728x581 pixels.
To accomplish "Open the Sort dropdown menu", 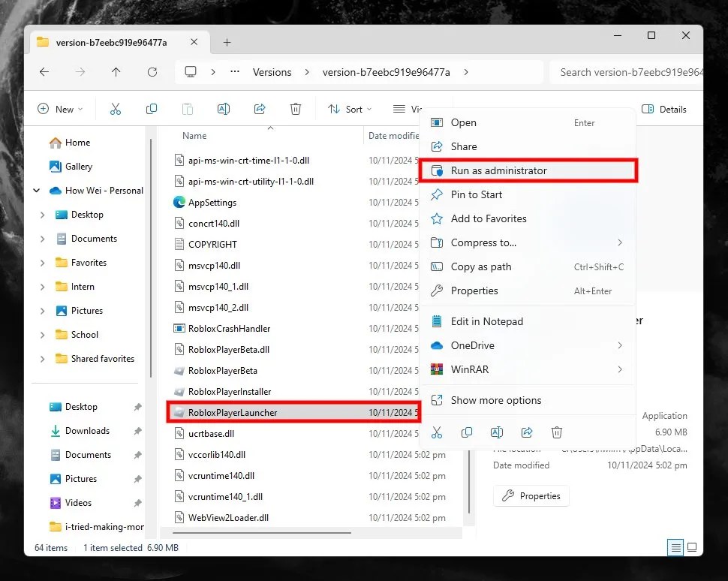I will tap(350, 109).
